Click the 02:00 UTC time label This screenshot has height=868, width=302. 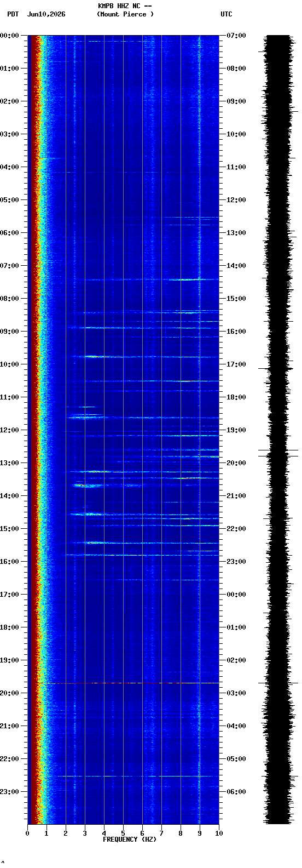[236, 660]
